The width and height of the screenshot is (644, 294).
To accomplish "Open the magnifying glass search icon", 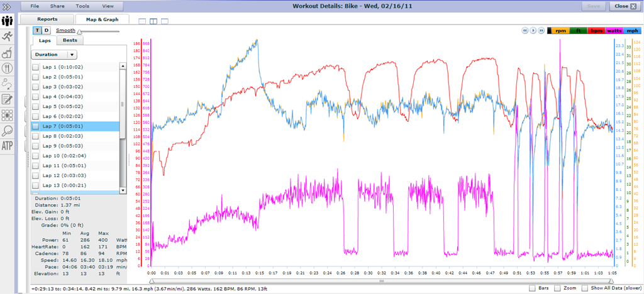I will point(8,131).
